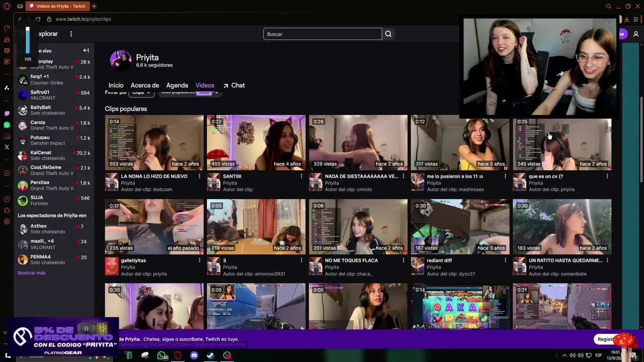Click Priyita channel avatar
The image size is (644, 362).
(x=121, y=60)
